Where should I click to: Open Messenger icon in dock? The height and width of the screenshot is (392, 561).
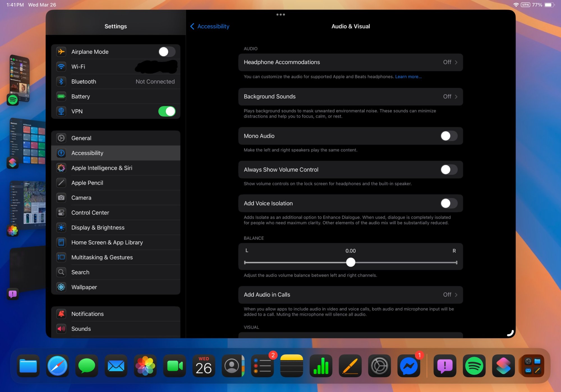click(408, 366)
